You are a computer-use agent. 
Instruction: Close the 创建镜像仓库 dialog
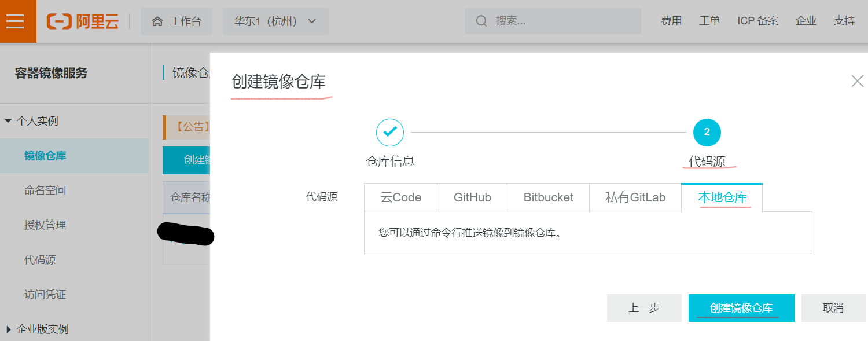point(857,81)
